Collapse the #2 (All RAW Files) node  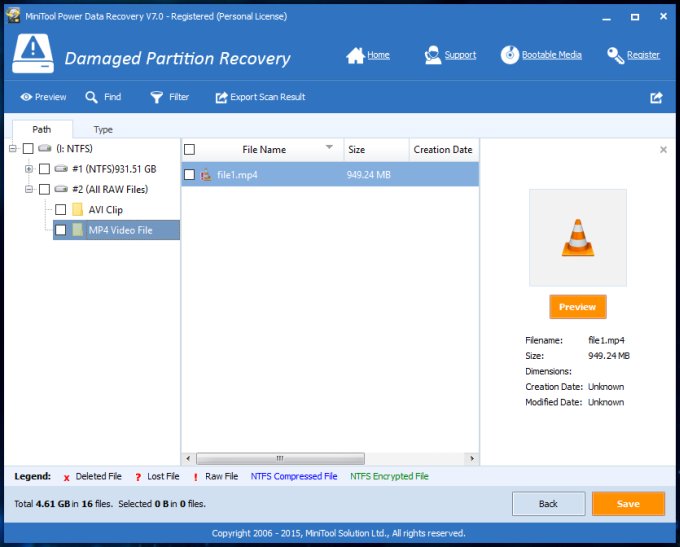[29, 189]
